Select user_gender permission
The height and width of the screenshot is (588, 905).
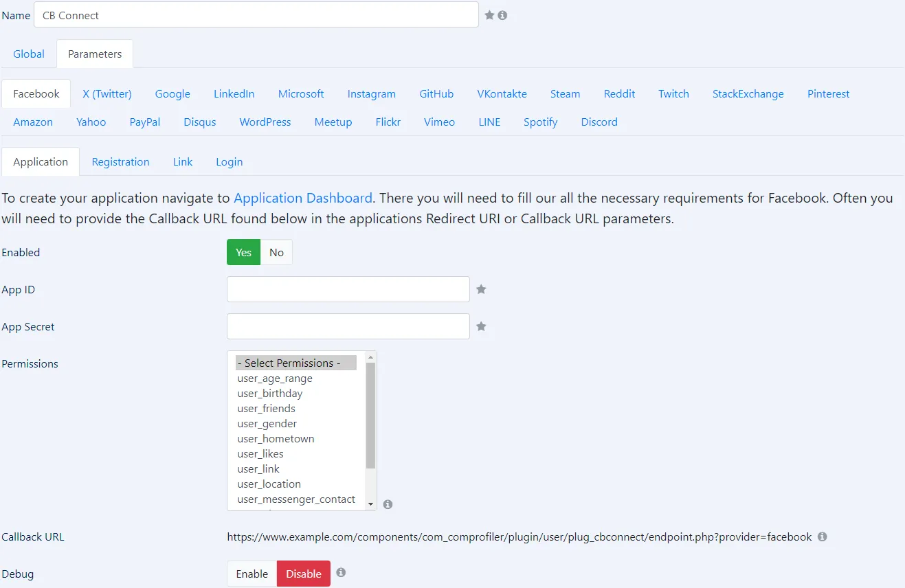point(295,424)
